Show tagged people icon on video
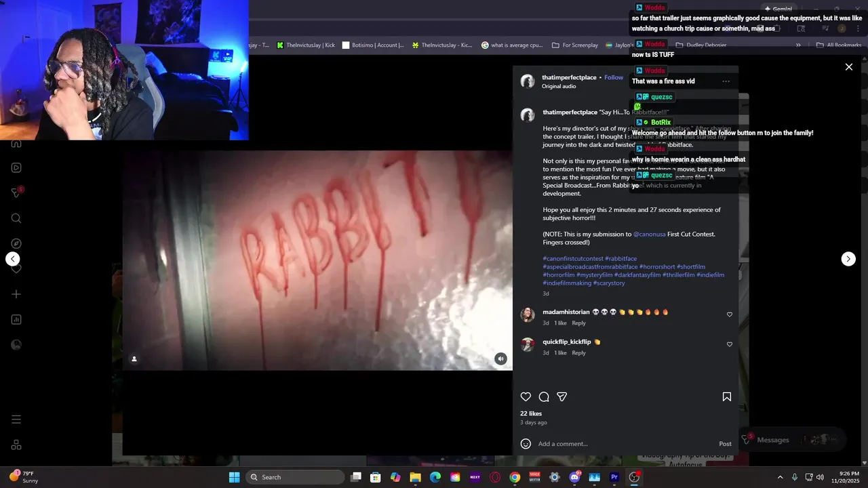 point(134,359)
